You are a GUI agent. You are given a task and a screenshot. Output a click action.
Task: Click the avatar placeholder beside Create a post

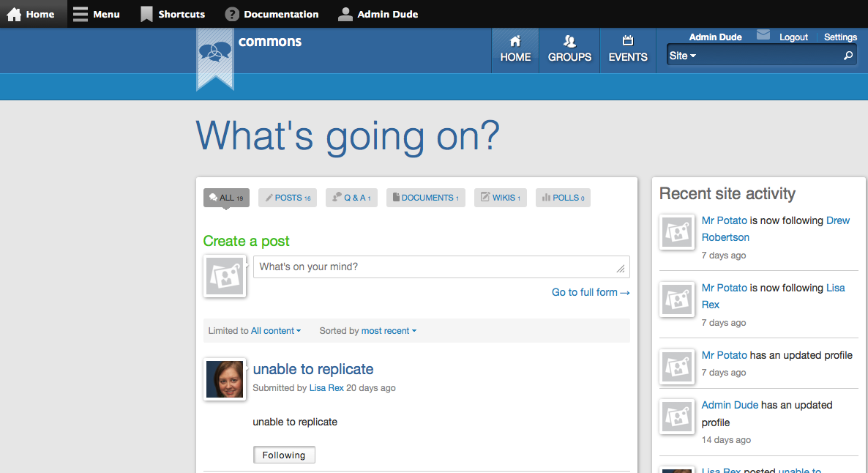(225, 276)
